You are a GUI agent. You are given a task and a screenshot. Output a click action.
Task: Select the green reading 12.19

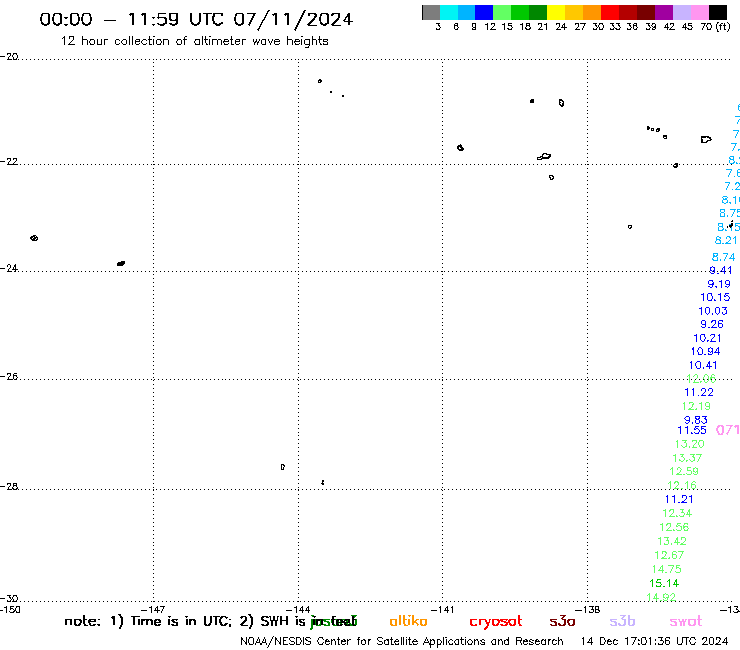pyautogui.click(x=696, y=406)
